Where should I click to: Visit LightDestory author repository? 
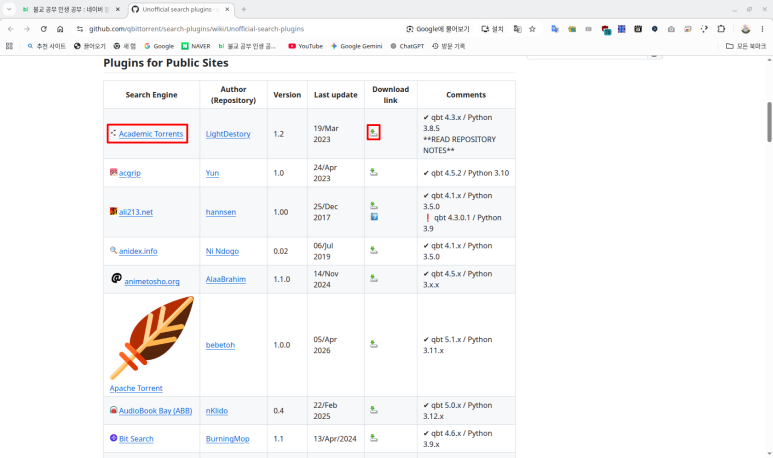228,134
